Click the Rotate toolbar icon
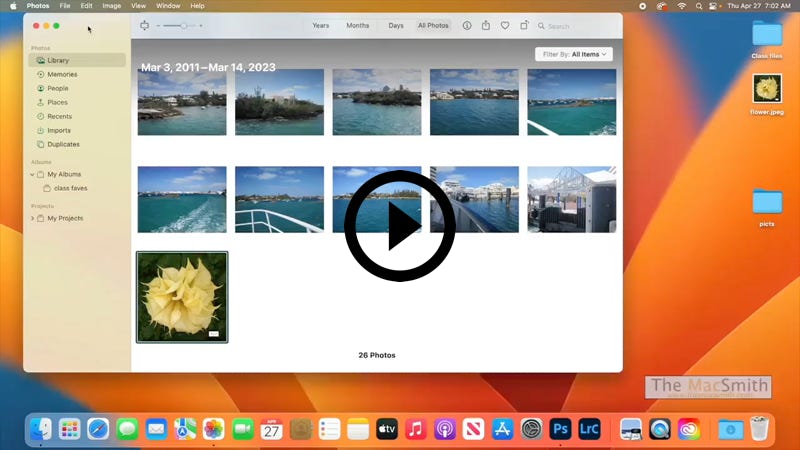The image size is (800, 450). point(524,26)
